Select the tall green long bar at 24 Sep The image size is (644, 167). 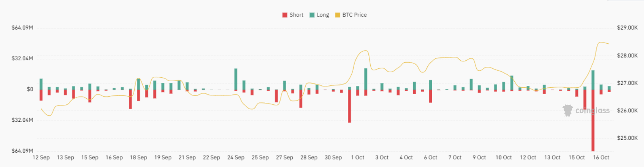[x=236, y=79]
